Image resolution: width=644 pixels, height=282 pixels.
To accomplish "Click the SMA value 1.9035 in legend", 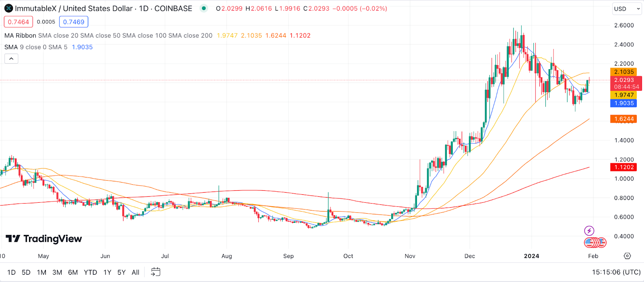I will (82, 47).
